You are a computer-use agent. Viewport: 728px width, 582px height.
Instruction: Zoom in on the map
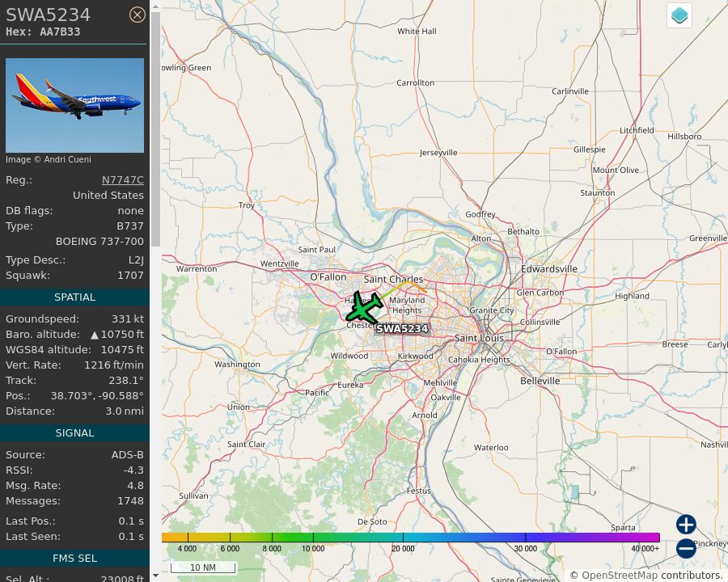tap(685, 525)
